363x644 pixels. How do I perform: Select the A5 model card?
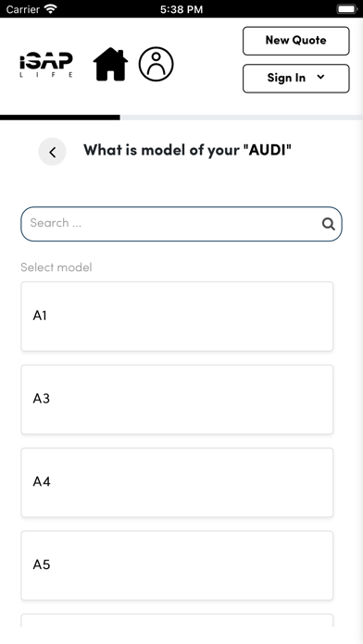tap(177, 565)
